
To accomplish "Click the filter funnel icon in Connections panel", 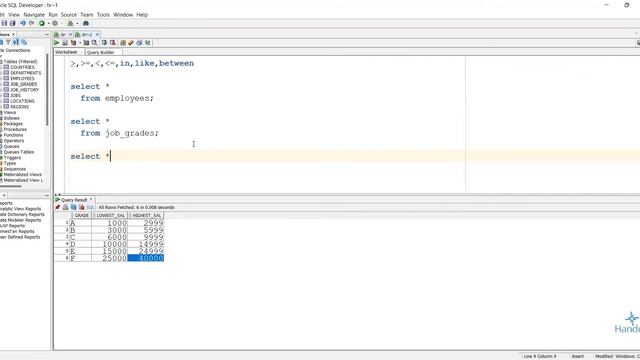I will tap(8, 42).
